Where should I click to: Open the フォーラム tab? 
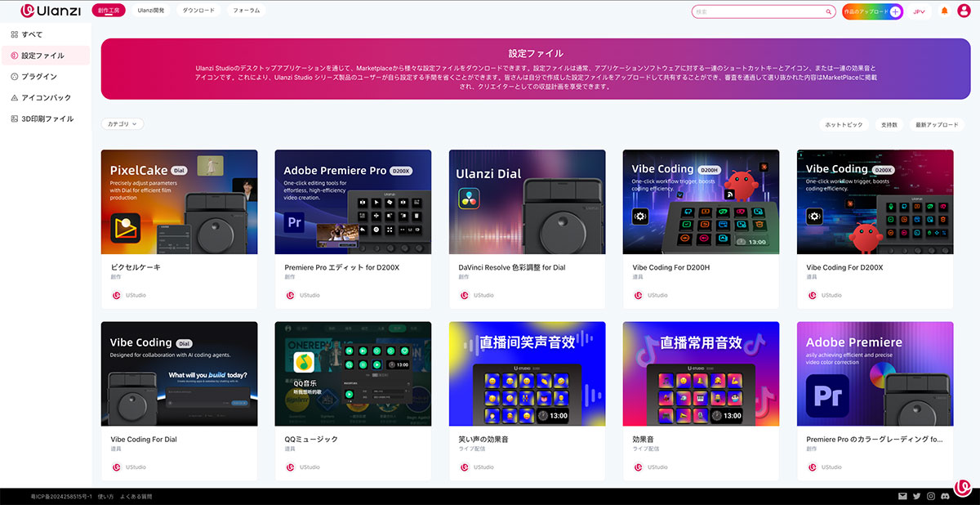click(x=245, y=11)
